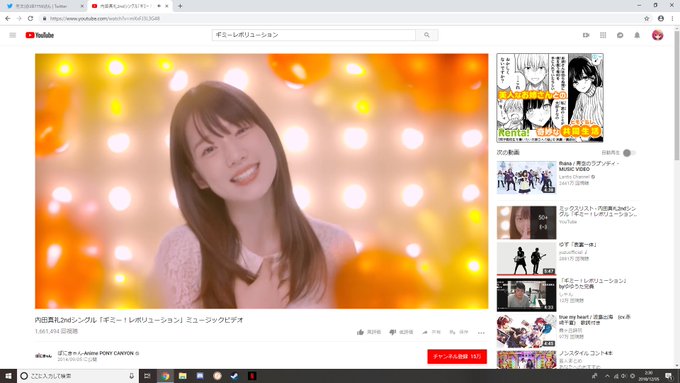The width and height of the screenshot is (680, 383).
Task: View the site lock security info
Action: point(44,19)
